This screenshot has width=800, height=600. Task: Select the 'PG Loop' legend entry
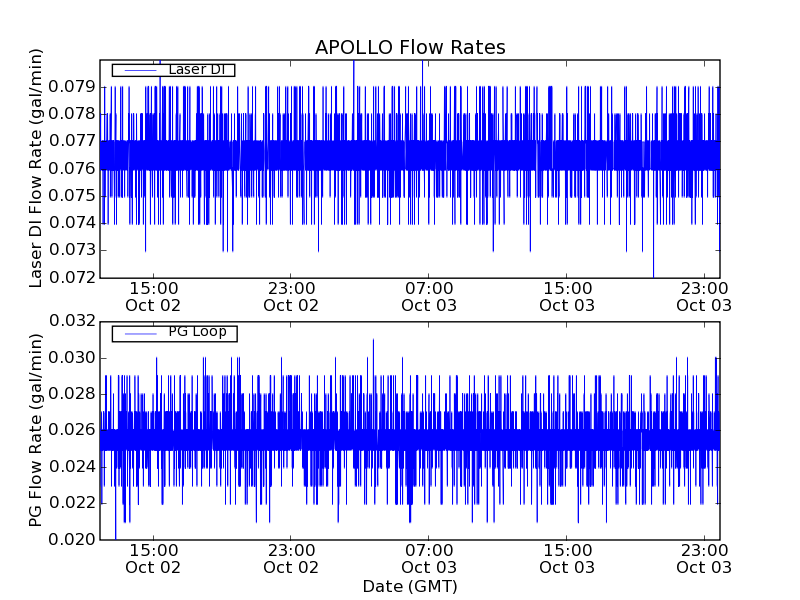174,333
